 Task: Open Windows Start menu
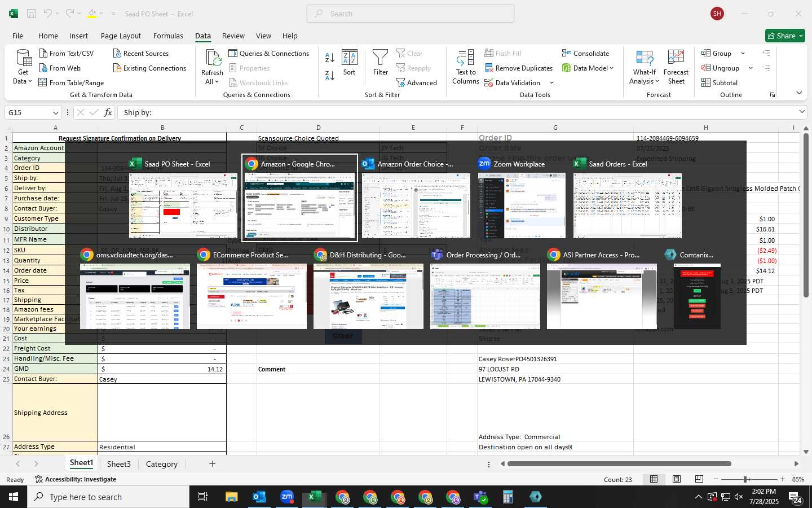14,497
